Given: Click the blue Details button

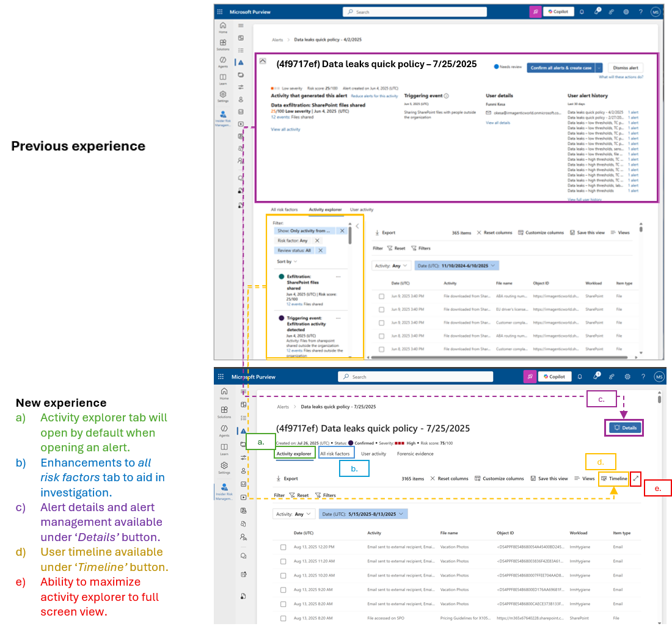Looking at the screenshot, I should pyautogui.click(x=626, y=427).
